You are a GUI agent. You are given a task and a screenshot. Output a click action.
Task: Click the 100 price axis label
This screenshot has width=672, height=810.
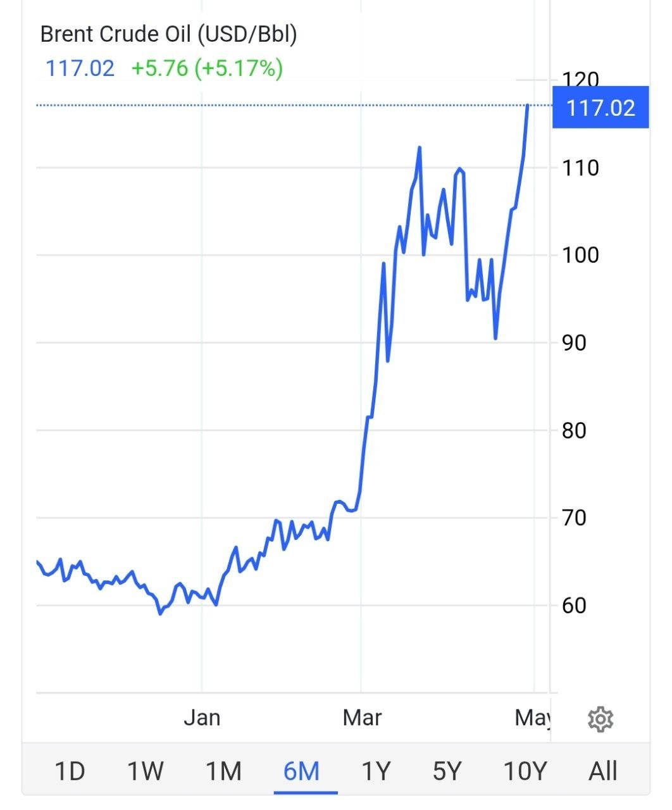[x=580, y=255]
